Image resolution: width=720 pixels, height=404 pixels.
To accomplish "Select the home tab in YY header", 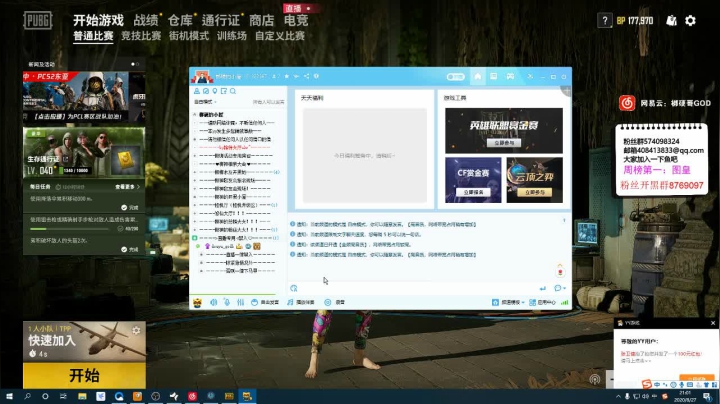I will [478, 76].
